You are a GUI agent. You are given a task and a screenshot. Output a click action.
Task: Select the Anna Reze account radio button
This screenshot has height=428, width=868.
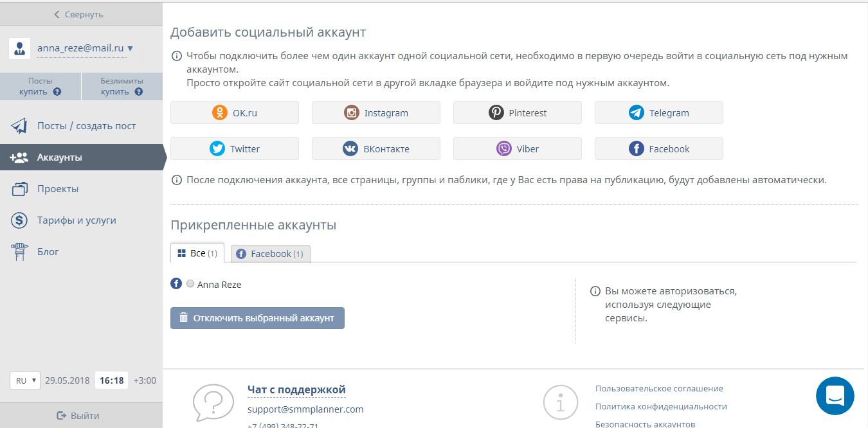[x=190, y=283]
